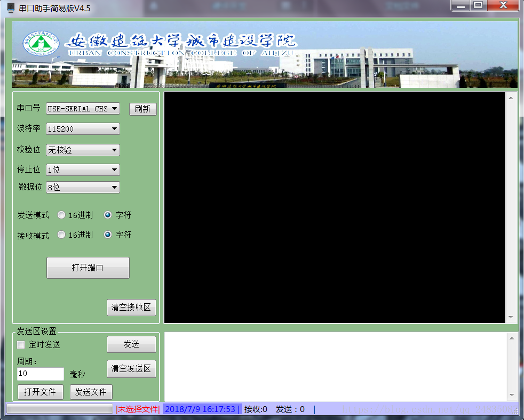Open the 校验位 无校验 dropdown
The width and height of the screenshot is (524, 420).
pos(83,150)
